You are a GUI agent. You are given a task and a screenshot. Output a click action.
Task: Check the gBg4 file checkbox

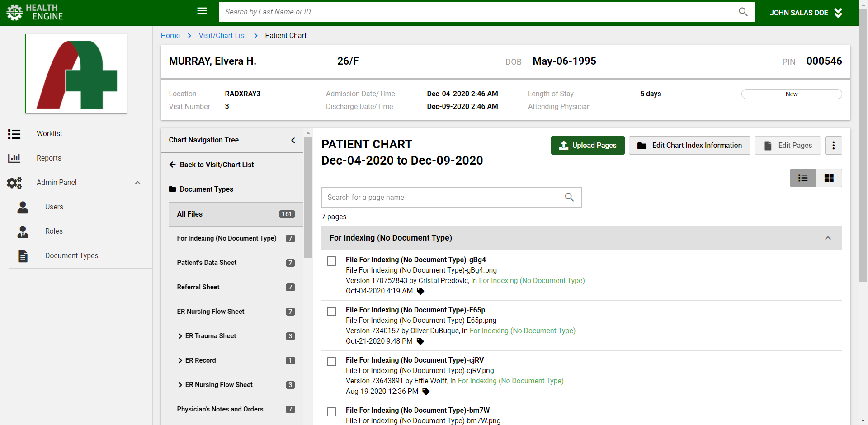[332, 261]
